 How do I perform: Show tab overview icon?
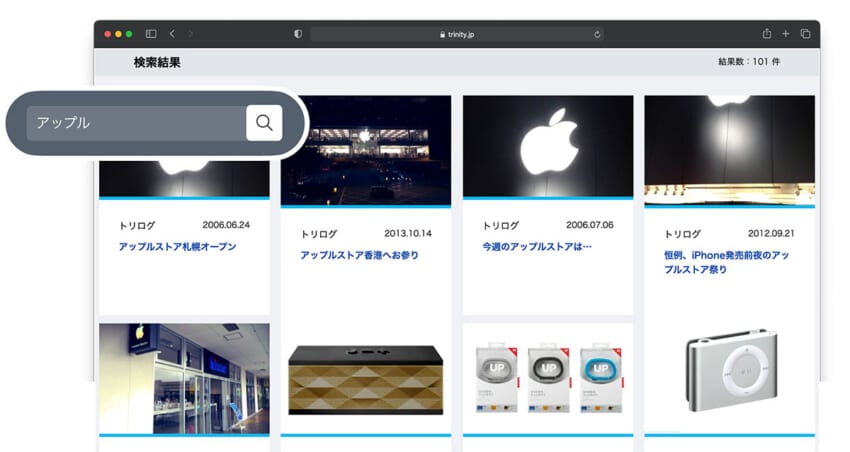tap(806, 34)
